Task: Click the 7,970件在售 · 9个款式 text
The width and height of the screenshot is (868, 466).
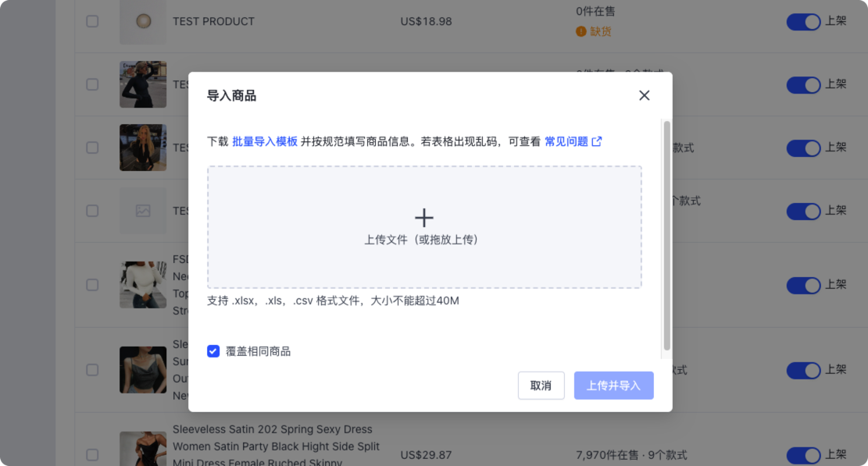Action: [631, 455]
